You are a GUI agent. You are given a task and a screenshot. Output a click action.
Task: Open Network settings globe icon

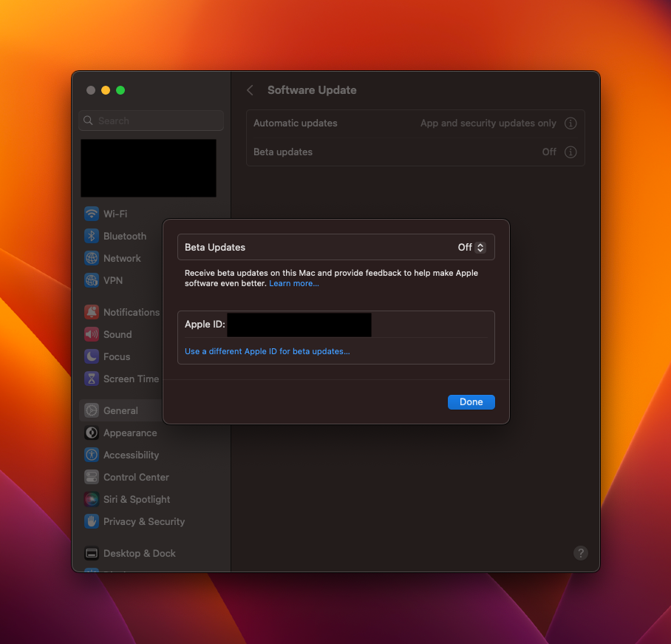[x=92, y=258]
